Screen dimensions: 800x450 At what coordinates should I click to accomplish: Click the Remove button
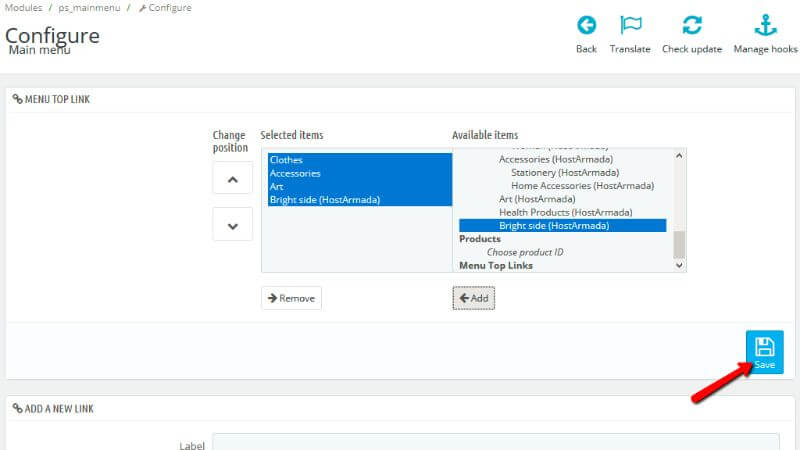click(x=291, y=298)
